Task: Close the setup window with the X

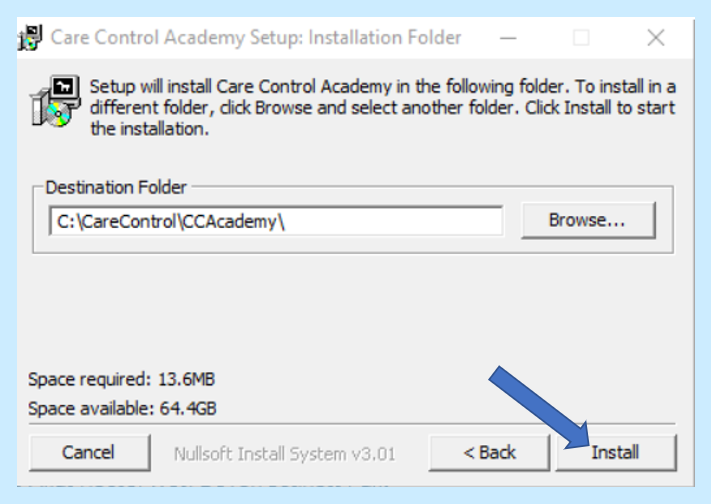Action: tap(656, 38)
